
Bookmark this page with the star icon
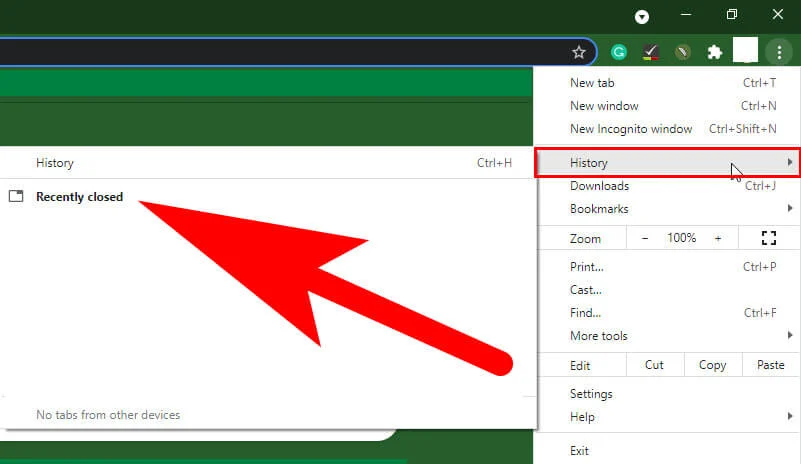578,52
